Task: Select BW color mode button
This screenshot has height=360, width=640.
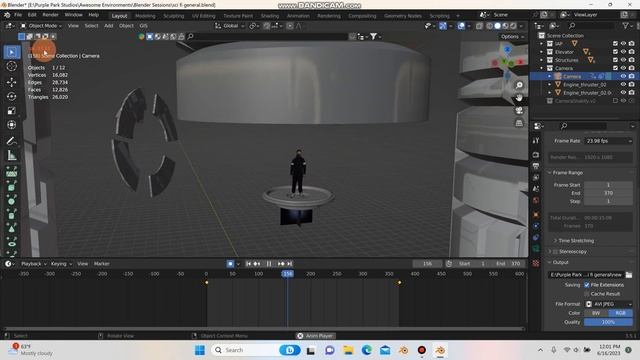Action: tap(596, 313)
